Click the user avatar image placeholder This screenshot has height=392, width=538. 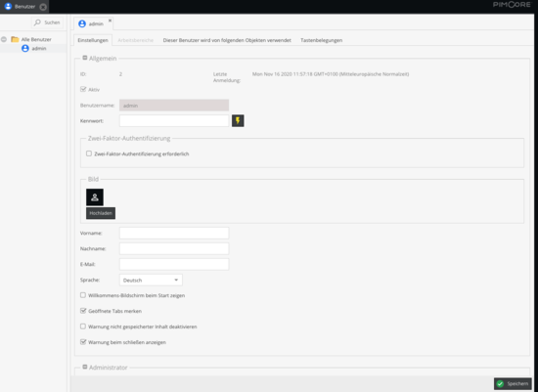point(95,197)
